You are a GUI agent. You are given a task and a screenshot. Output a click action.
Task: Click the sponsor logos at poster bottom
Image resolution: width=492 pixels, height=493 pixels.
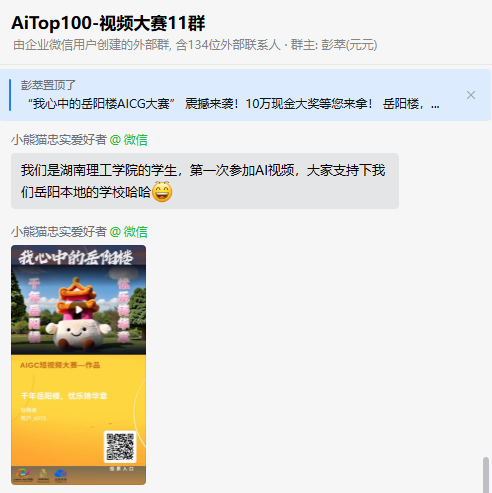(41, 475)
